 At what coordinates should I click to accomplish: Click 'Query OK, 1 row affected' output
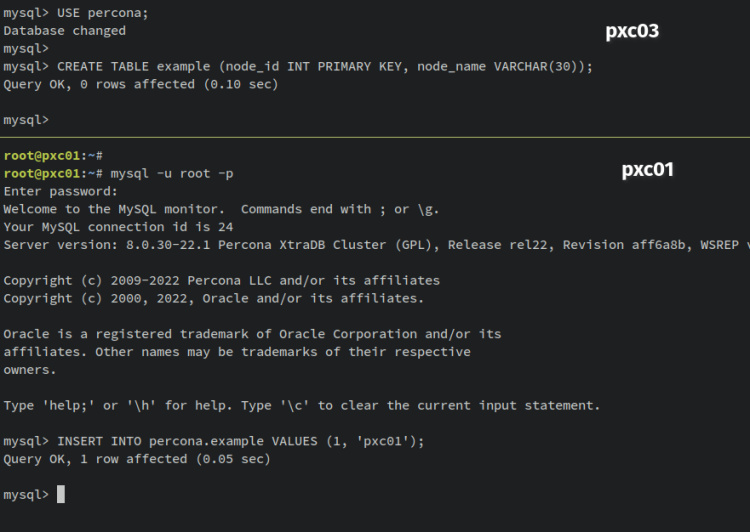(136, 459)
